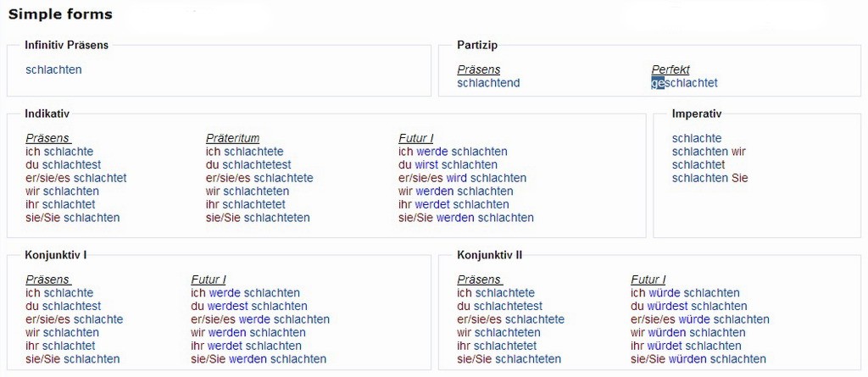868x377 pixels.
Task: Click imperative "schlachten Sie"
Action: pos(709,178)
